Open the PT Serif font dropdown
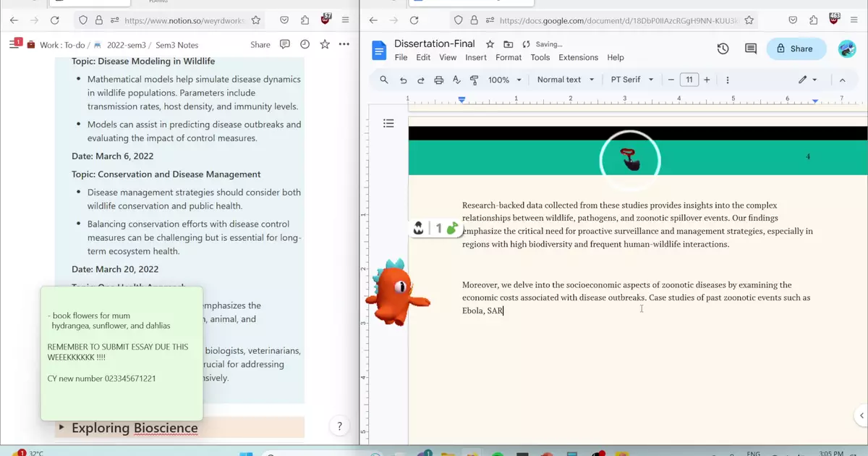The height and width of the screenshot is (456, 868). pos(631,80)
